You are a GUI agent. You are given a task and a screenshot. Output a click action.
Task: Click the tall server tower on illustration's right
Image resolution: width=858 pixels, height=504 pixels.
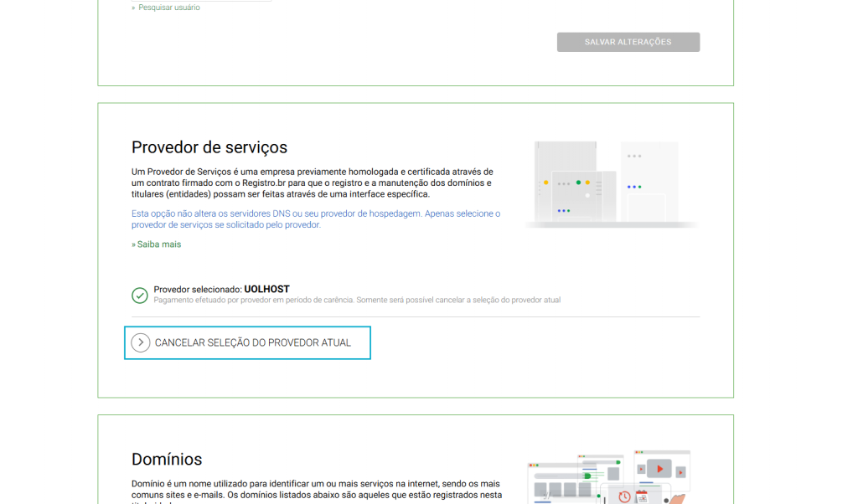point(649,180)
